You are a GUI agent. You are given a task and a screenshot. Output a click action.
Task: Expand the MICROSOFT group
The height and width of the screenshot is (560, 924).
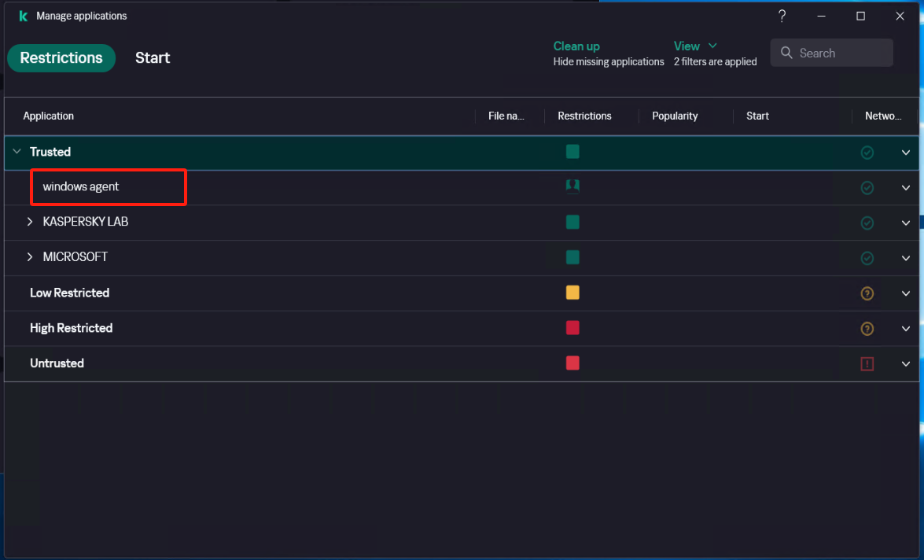pyautogui.click(x=30, y=257)
